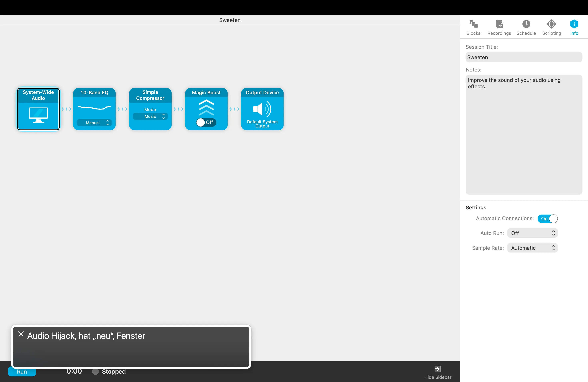Open the Blocks library panel
Image resolution: width=588 pixels, height=382 pixels.
tap(473, 27)
